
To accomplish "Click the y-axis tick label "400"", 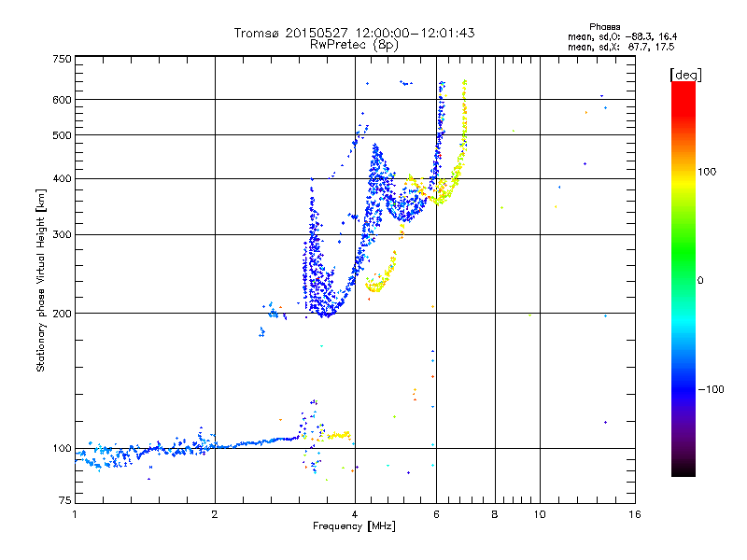I will 63,179.
